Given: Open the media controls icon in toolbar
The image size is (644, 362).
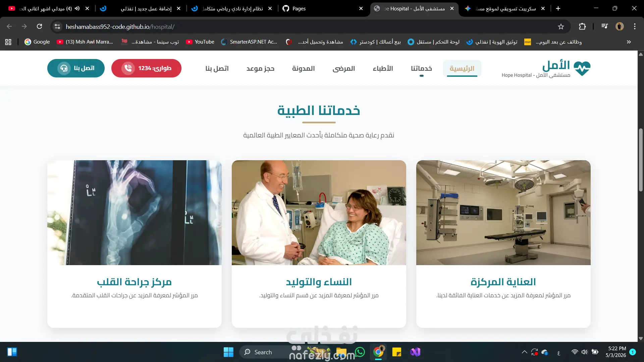Looking at the screenshot, I should 604,26.
